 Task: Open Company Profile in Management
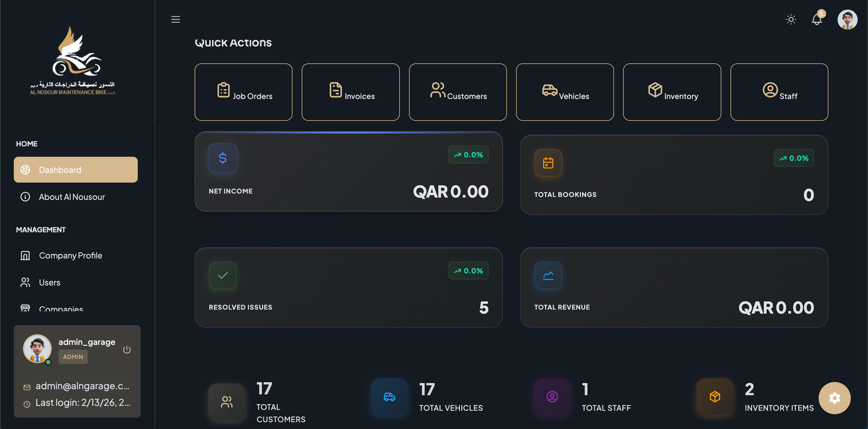pos(71,256)
